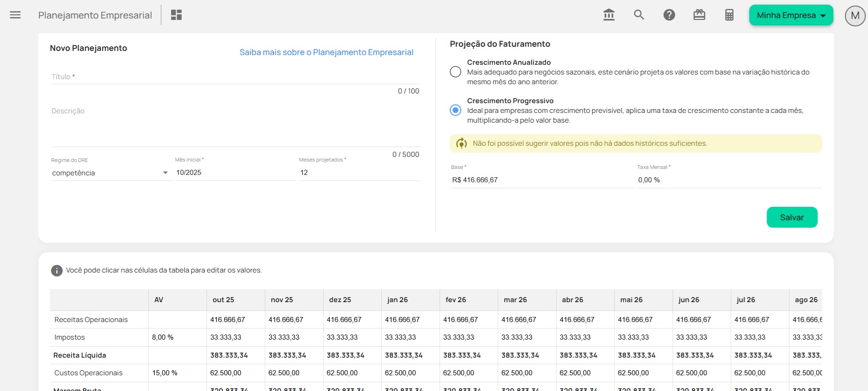Click the search magnifier icon
This screenshot has width=868, height=391.
coord(639,15)
